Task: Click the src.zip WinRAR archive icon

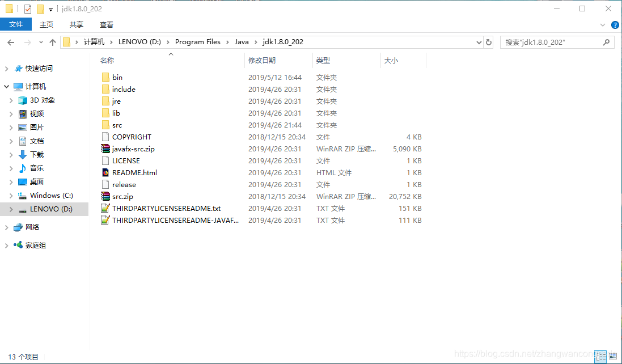Action: click(105, 196)
